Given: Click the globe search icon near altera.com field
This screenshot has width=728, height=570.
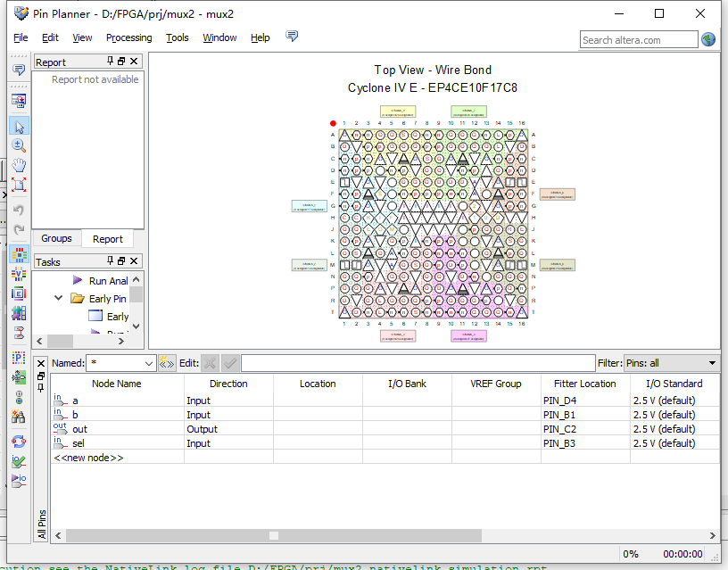Looking at the screenshot, I should click(708, 40).
